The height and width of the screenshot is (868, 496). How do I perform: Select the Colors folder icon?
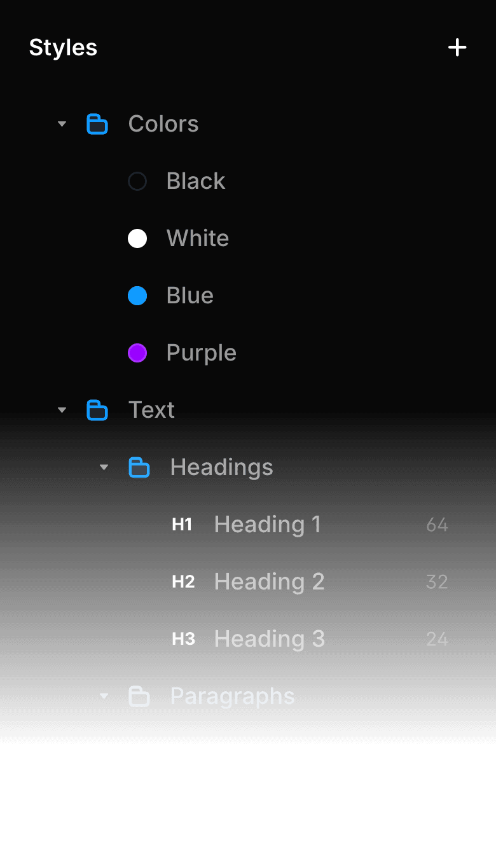[x=97, y=123]
